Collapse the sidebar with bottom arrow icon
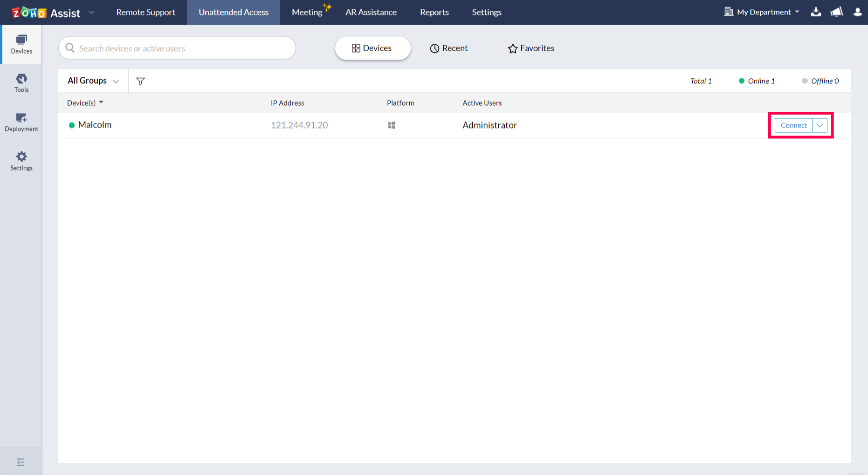The image size is (868, 475). pyautogui.click(x=21, y=461)
